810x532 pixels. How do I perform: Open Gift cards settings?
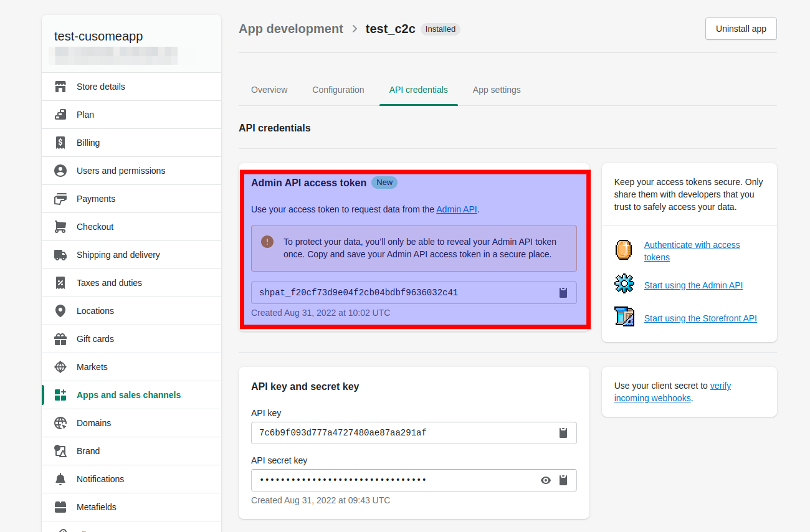click(x=131, y=339)
